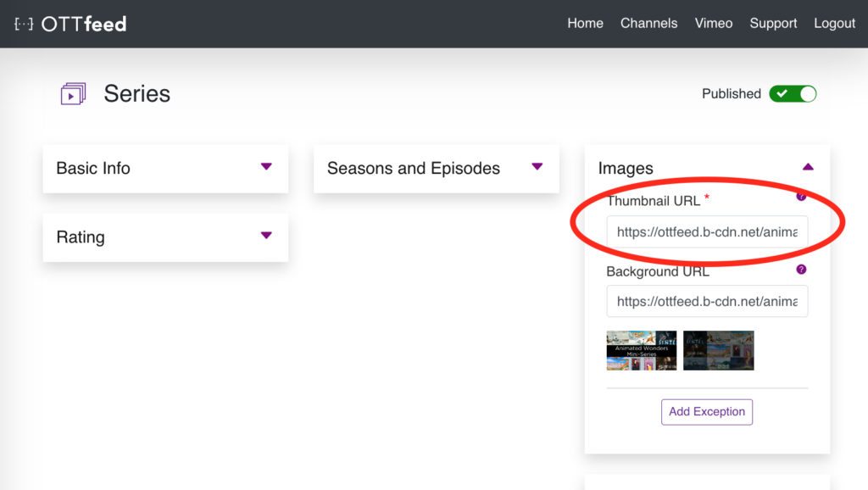The image size is (868, 490).
Task: Click inside the Thumbnail URL input field
Action: click(707, 231)
